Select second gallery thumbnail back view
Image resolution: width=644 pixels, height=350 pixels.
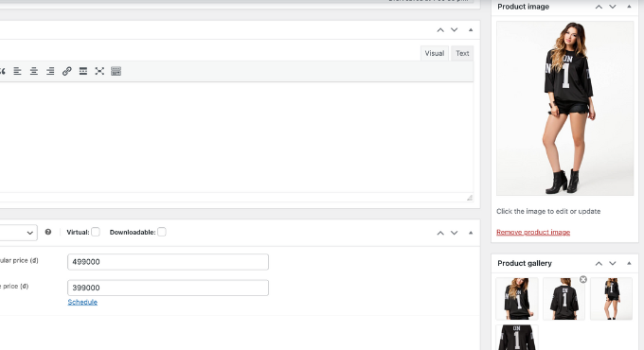pyautogui.click(x=563, y=299)
